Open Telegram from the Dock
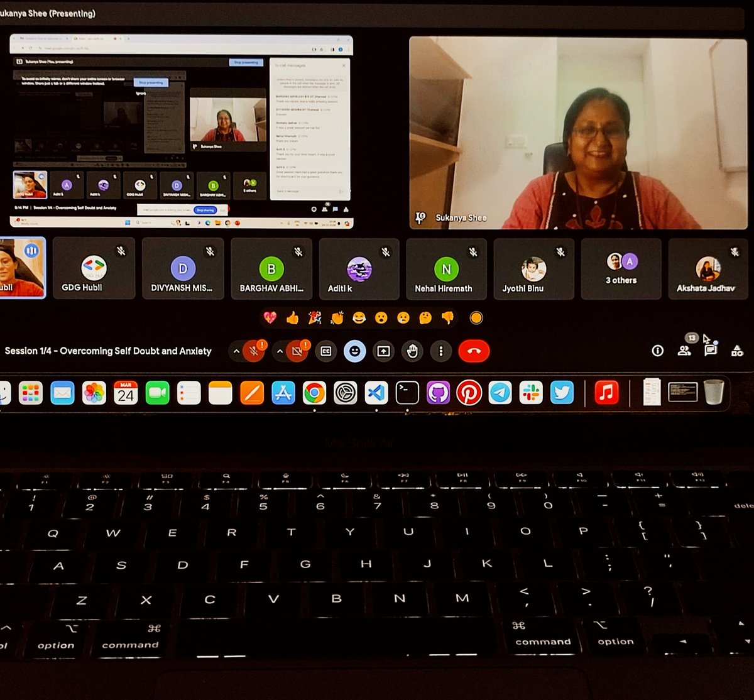754x700 pixels. point(500,393)
